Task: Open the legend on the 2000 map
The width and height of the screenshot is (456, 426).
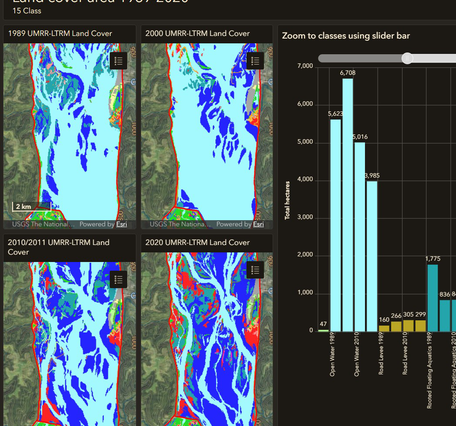Action: point(255,61)
